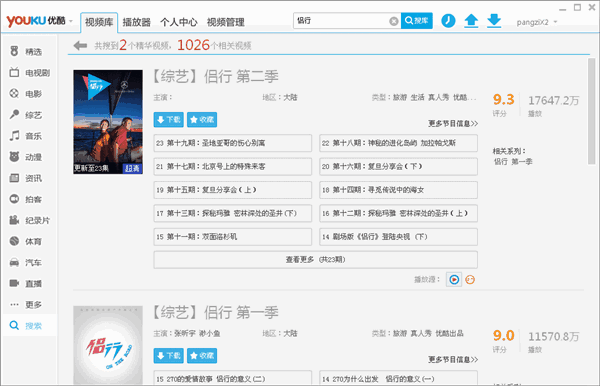Image resolution: width=600 pixels, height=386 pixels.
Task: Switch to the orange playback source icon
Action: point(470,280)
